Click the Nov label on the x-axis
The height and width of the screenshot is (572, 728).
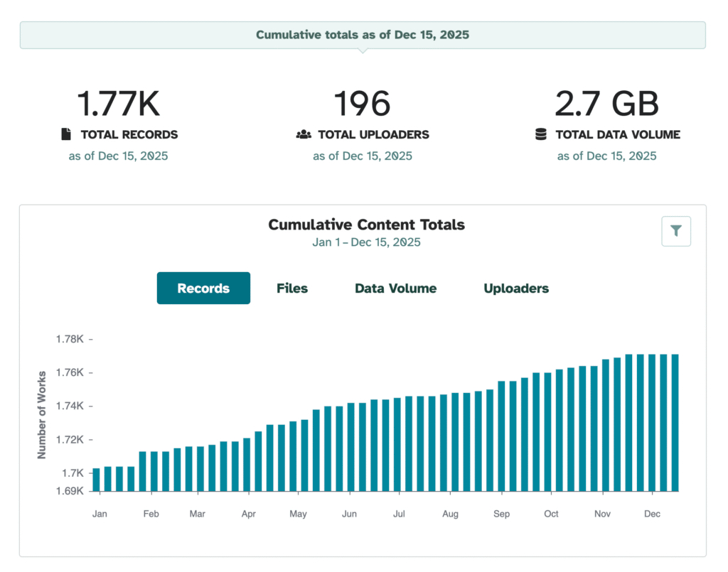tap(602, 514)
